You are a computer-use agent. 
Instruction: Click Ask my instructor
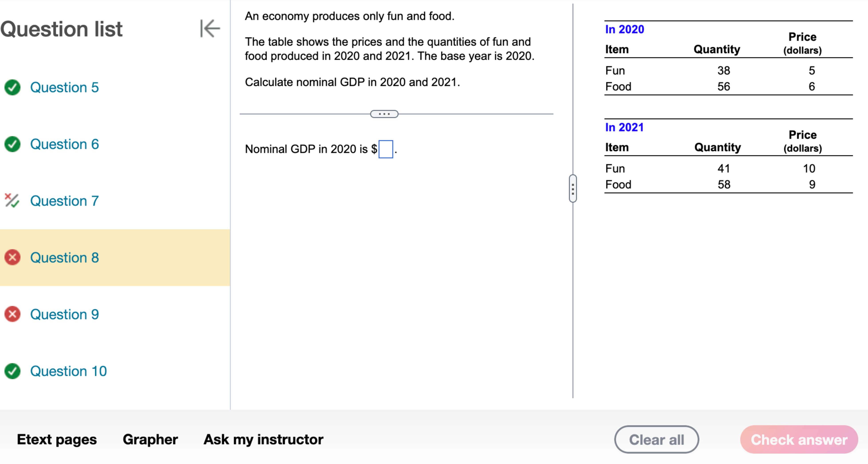click(263, 439)
